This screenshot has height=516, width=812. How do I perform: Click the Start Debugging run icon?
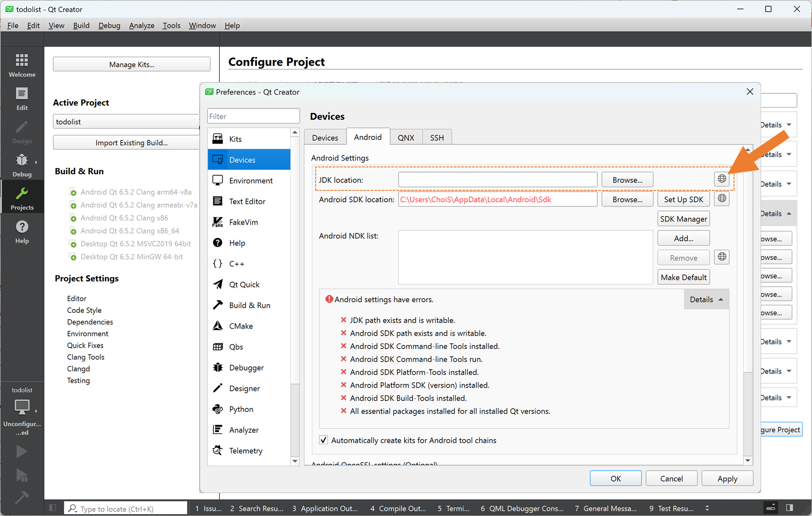coord(22,475)
